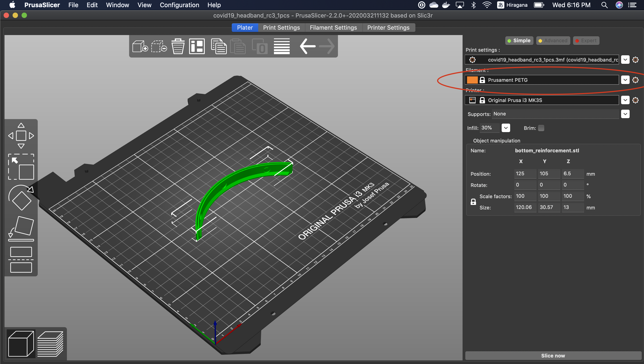644x364 pixels.
Task: Switch to the Printer Settings tab
Action: click(388, 27)
